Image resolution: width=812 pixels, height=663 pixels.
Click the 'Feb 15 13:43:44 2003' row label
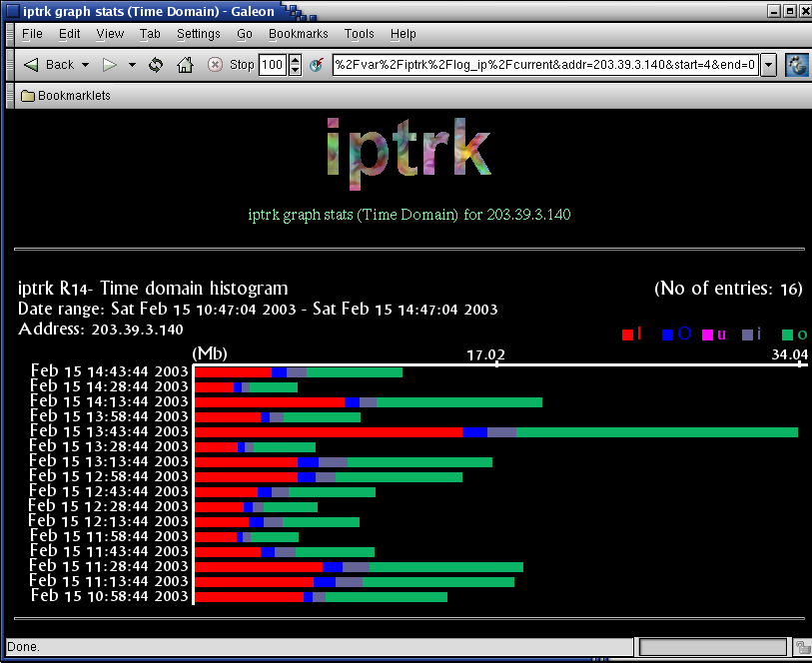coord(109,431)
